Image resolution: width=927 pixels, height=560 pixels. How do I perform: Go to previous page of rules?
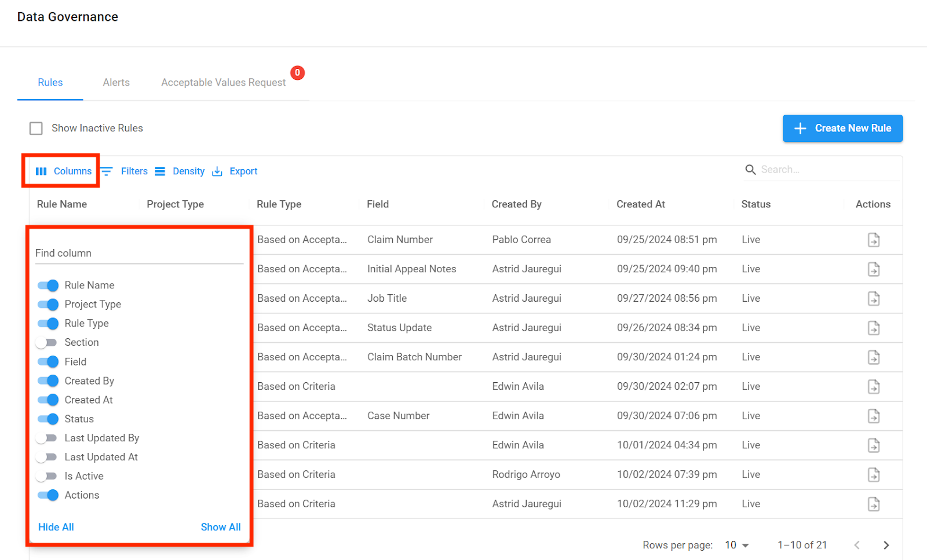pos(857,545)
